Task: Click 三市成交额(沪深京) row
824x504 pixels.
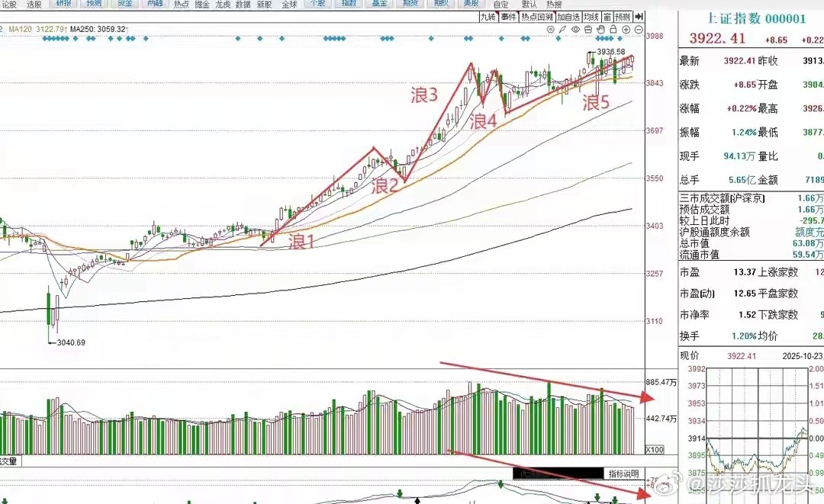Action: click(x=751, y=198)
